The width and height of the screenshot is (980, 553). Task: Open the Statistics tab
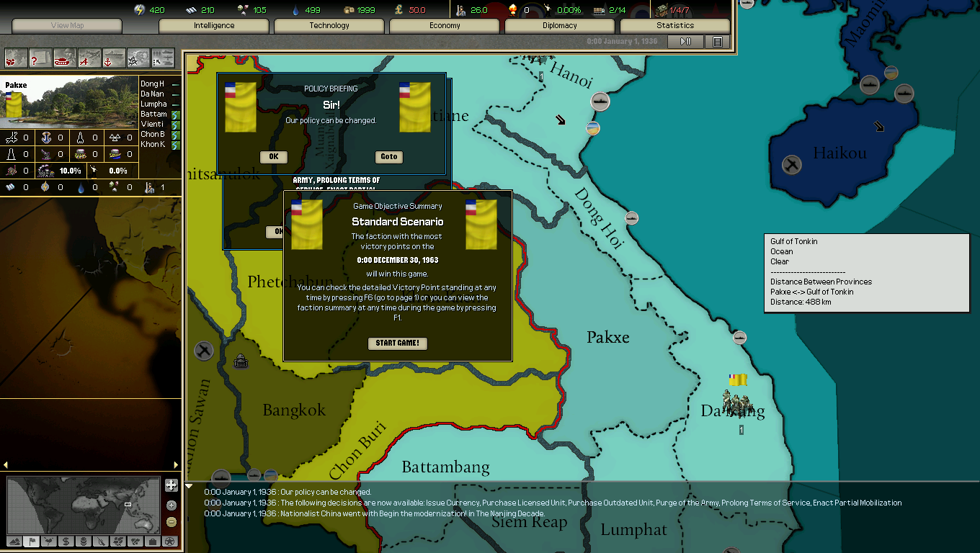675,25
